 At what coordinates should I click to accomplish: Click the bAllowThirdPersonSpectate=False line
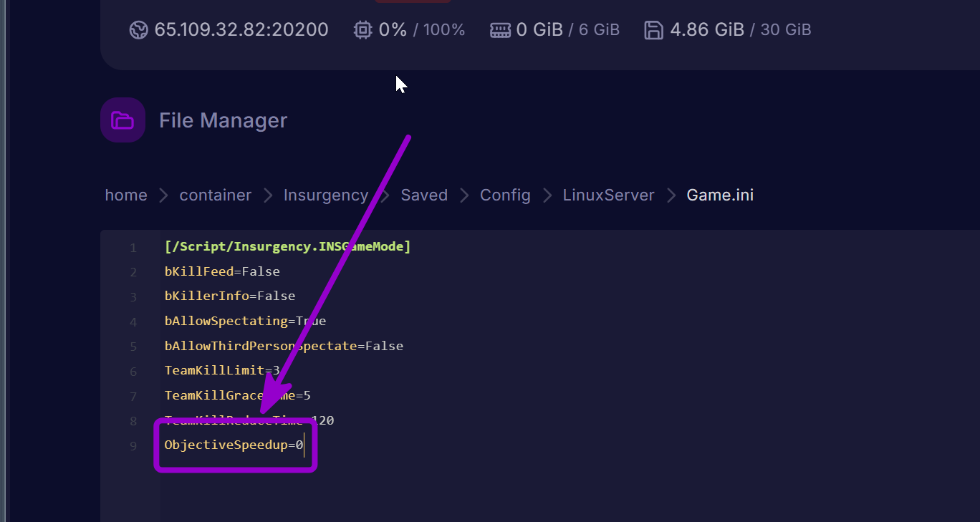pyautogui.click(x=284, y=346)
